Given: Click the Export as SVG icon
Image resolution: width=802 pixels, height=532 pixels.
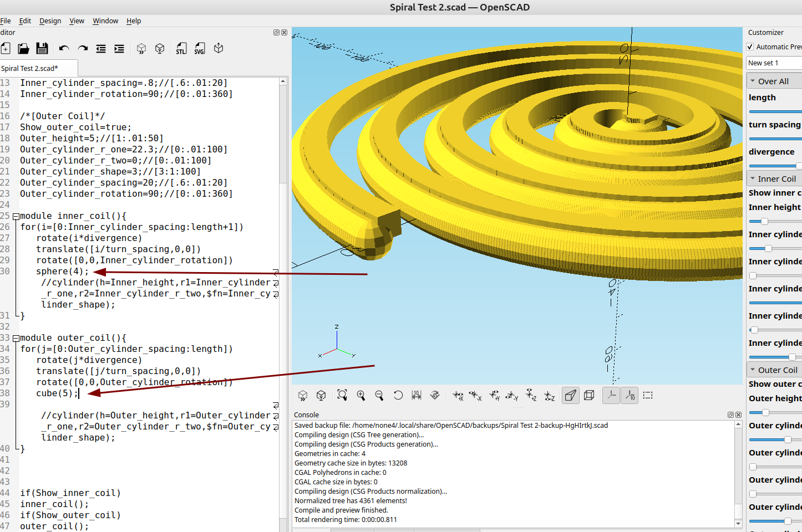Looking at the screenshot, I should click(x=200, y=49).
